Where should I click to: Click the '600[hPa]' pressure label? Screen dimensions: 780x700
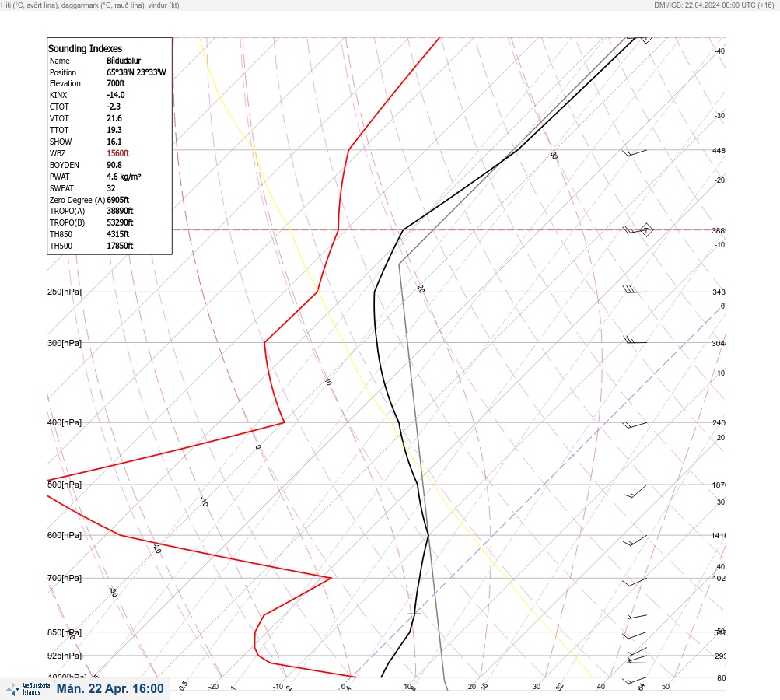[65, 535]
